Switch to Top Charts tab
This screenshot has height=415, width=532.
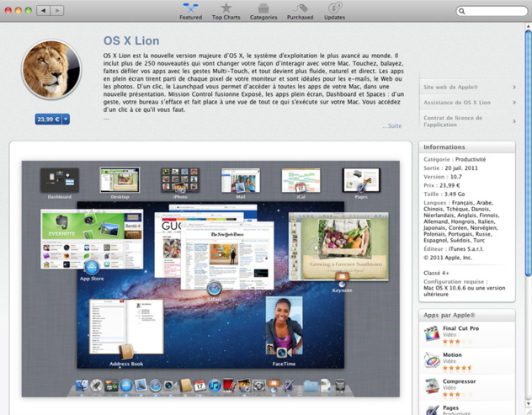point(226,11)
